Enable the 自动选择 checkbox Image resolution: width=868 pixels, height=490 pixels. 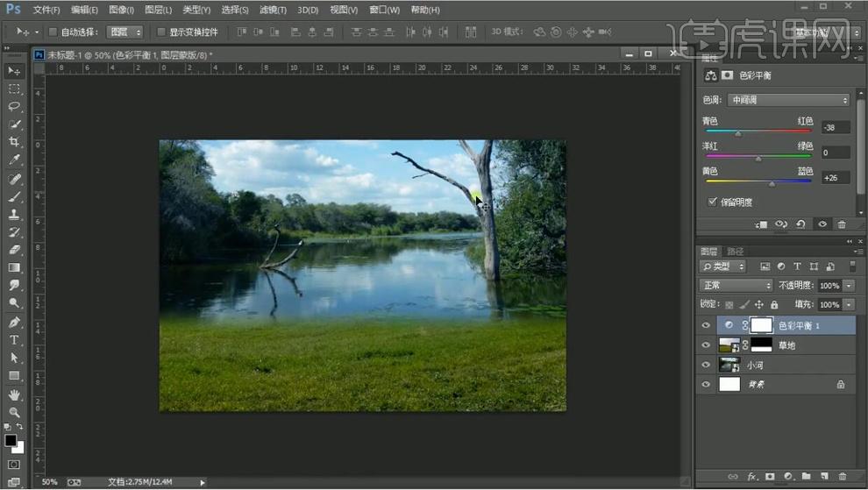pyautogui.click(x=53, y=32)
